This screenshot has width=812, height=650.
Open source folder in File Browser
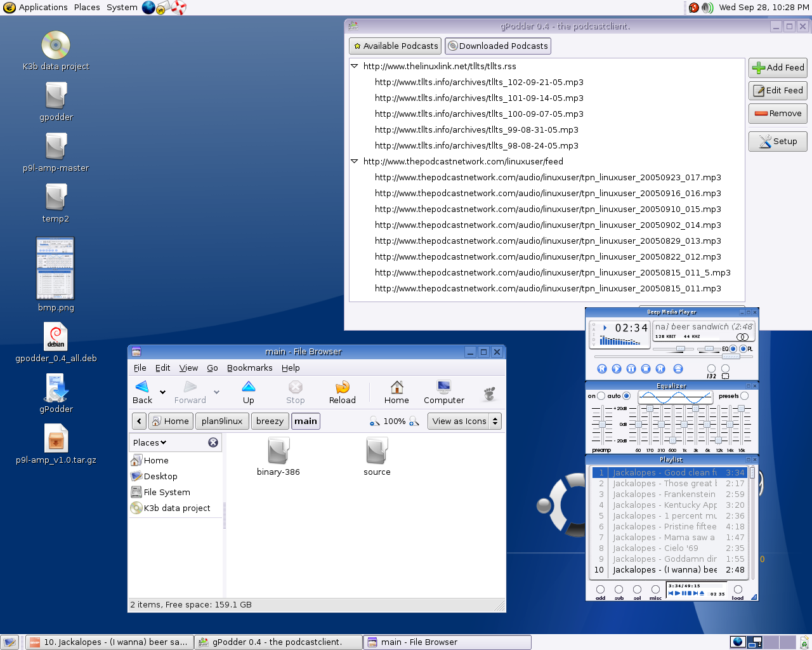(377, 457)
